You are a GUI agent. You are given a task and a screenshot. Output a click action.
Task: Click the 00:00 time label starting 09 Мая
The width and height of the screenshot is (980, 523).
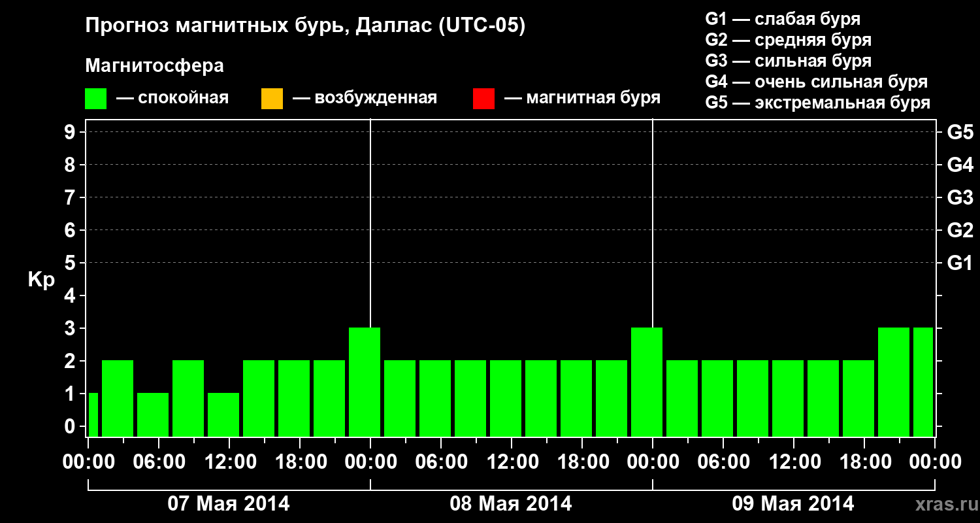coord(653,462)
